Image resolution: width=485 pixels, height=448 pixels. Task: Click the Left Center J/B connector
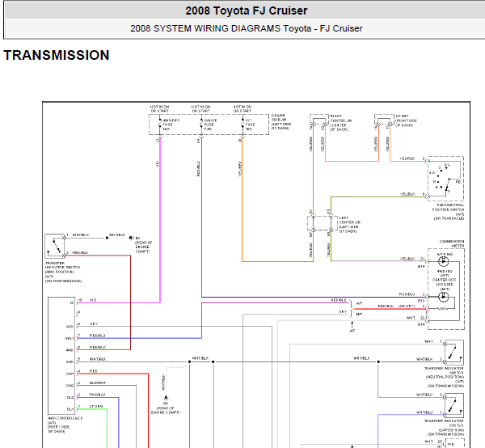320,223
